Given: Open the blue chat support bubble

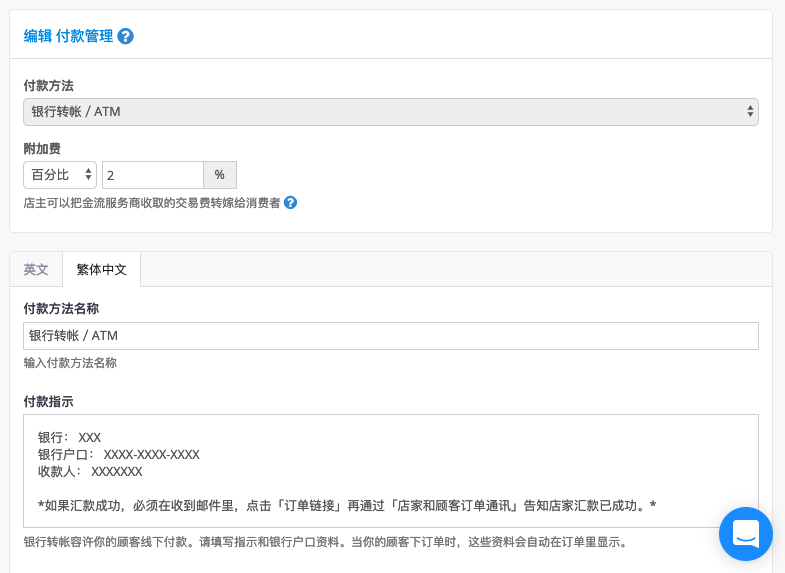Looking at the screenshot, I should (745, 534).
